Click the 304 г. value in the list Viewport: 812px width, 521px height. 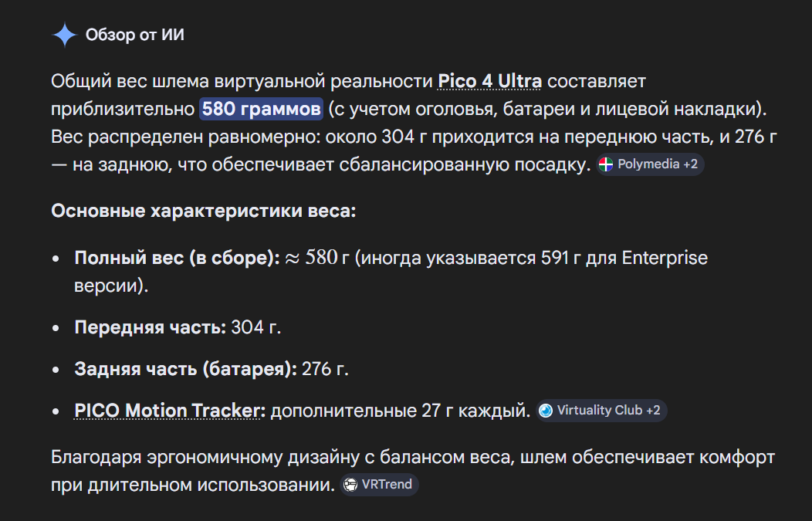(255, 327)
